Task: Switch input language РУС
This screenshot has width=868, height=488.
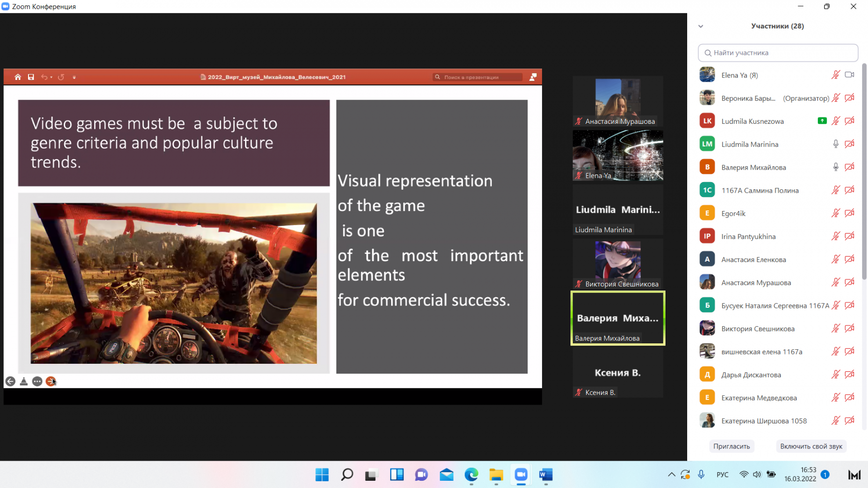Action: coord(722,475)
